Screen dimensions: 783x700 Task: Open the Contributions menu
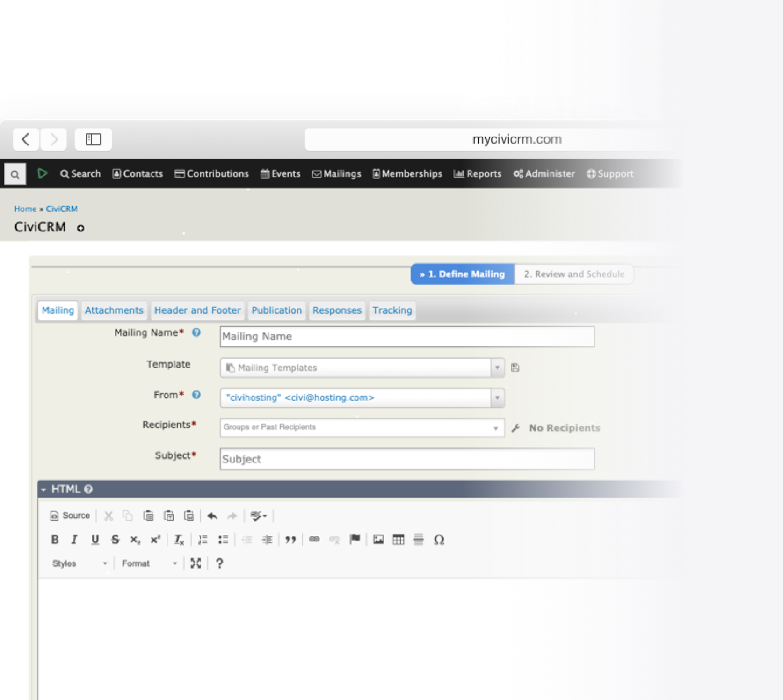click(x=211, y=173)
